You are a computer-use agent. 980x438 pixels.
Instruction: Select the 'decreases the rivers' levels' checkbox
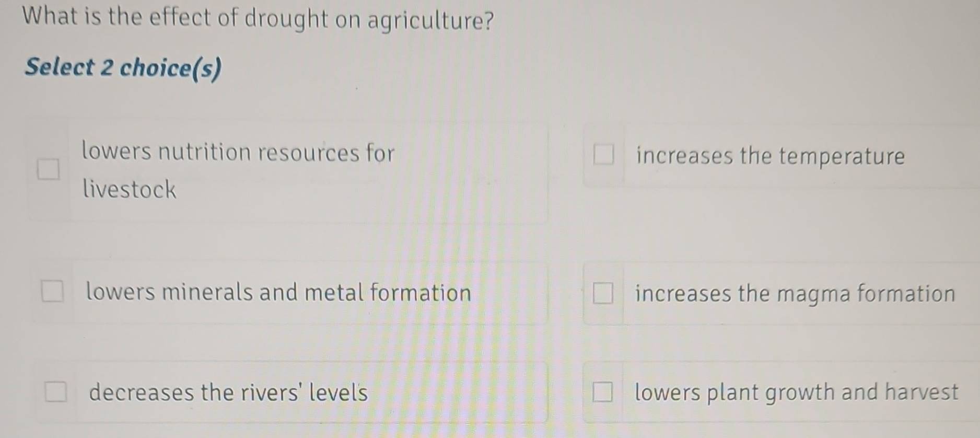point(55,391)
